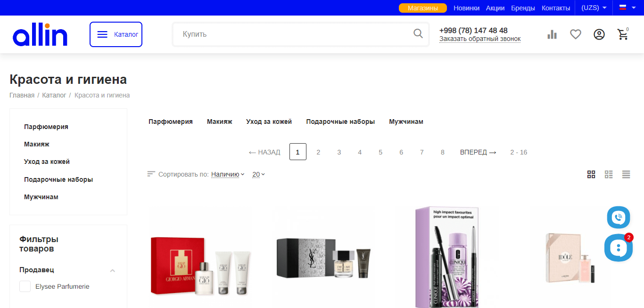Click the НАЗАД pagination link

[x=264, y=152]
